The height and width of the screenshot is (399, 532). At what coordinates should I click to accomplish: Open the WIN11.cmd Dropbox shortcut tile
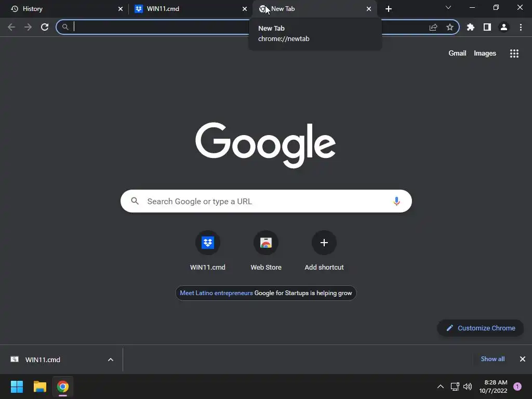208,251
